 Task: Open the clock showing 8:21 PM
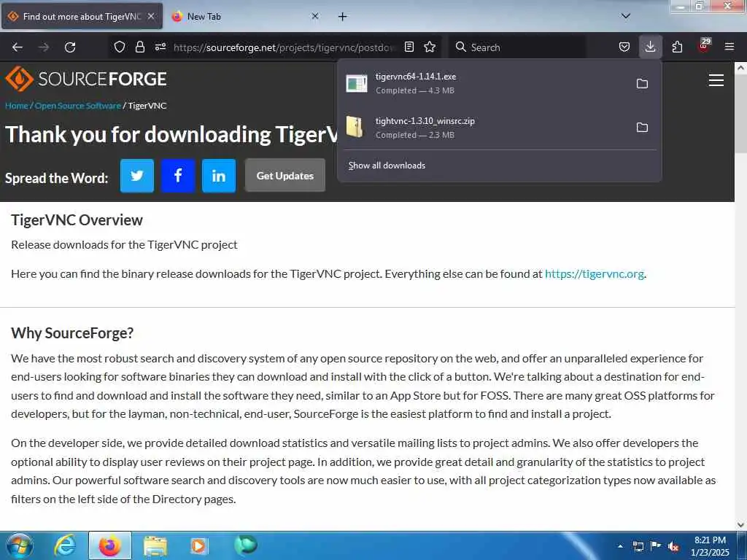coord(710,546)
